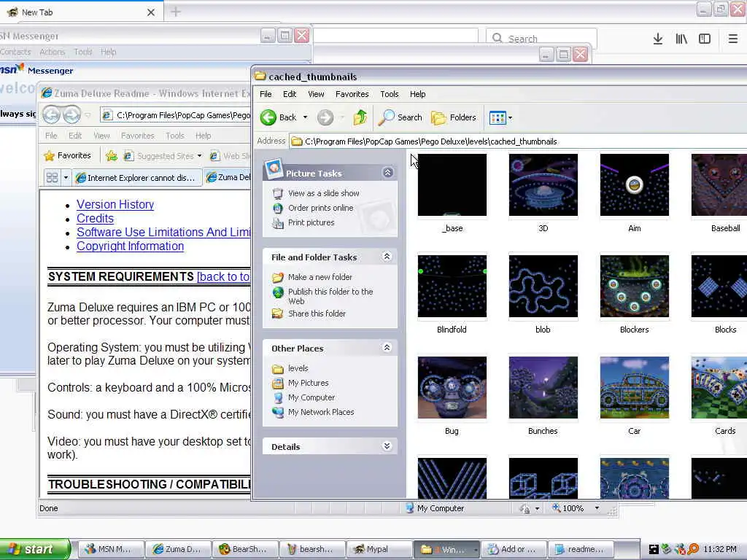
Task: Select the _base thumbnail
Action: pyautogui.click(x=452, y=184)
